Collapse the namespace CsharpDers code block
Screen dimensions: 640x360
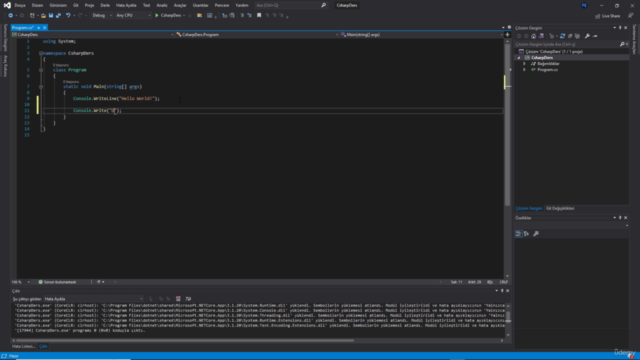point(41,53)
